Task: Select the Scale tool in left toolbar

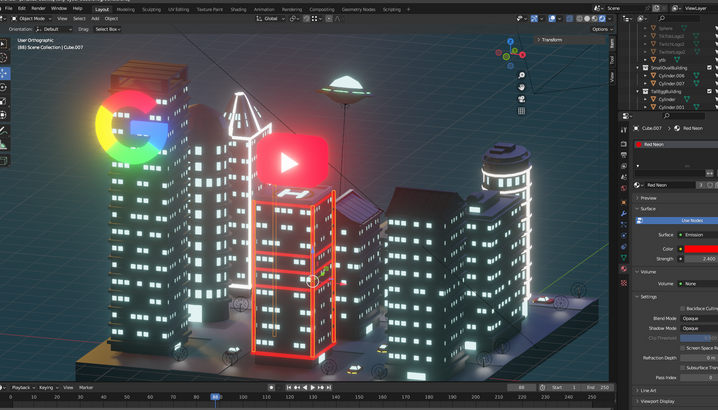Action: [4, 101]
